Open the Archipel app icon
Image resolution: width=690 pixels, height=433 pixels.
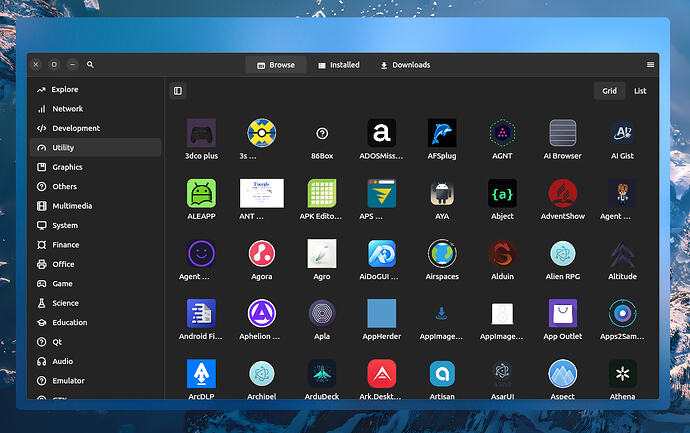click(x=261, y=374)
